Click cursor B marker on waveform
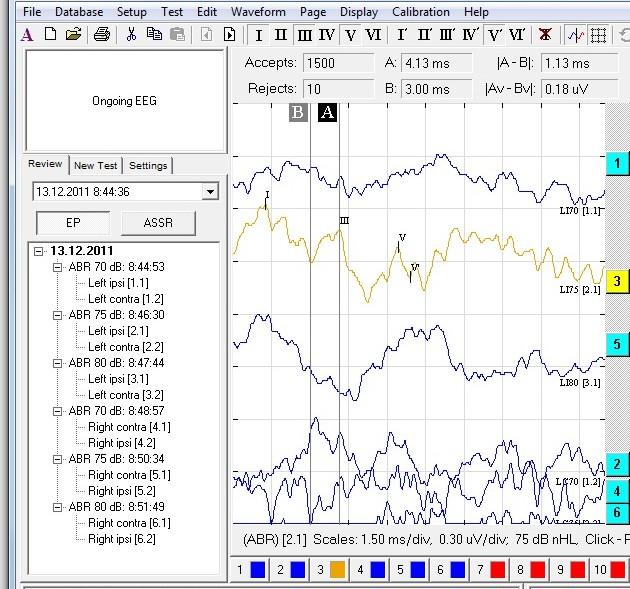This screenshot has width=630, height=589. (298, 112)
